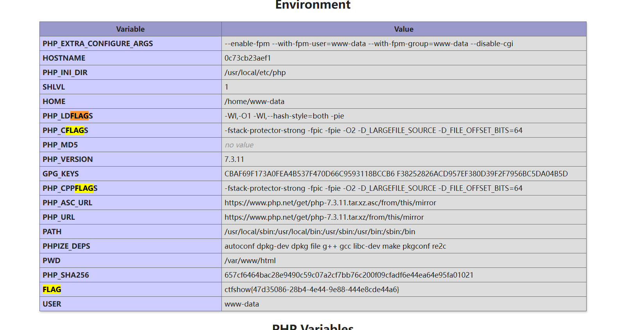
Task: Click the yellow-highlighted FLAG variable name
Action: pos(52,290)
